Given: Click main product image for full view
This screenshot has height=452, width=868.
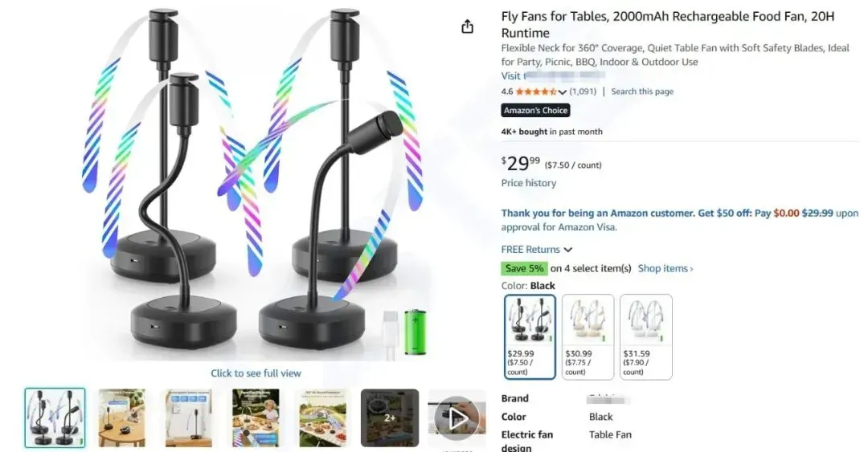Looking at the screenshot, I should point(256,182).
